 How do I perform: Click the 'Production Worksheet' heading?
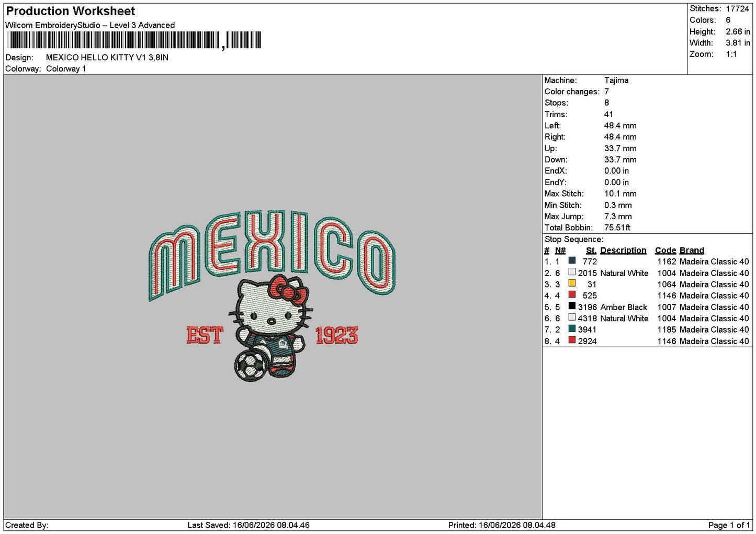(x=71, y=11)
